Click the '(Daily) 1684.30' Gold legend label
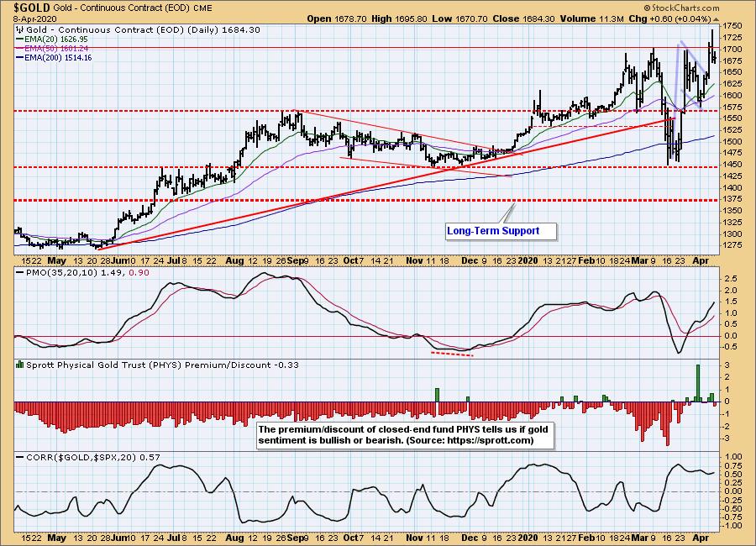756x546 pixels. (x=225, y=30)
